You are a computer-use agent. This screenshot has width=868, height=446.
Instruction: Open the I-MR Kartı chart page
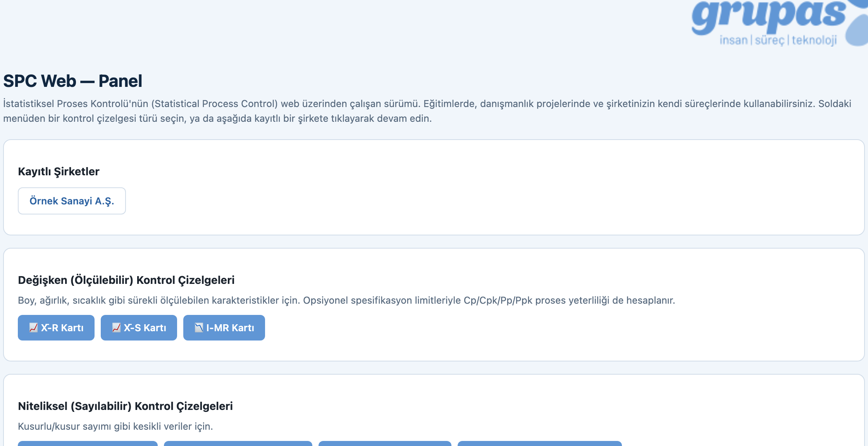224,328
